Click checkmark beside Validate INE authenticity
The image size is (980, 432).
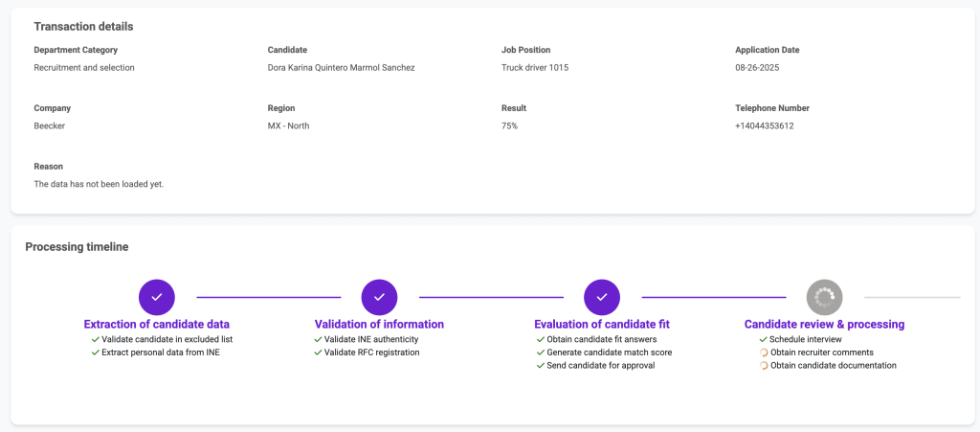318,339
